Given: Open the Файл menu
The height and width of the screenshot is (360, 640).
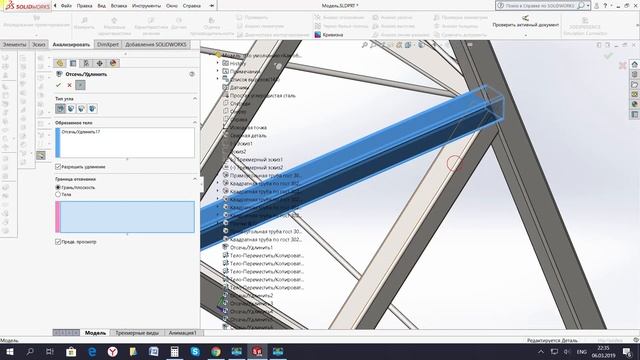Looking at the screenshot, I should (x=66, y=6).
